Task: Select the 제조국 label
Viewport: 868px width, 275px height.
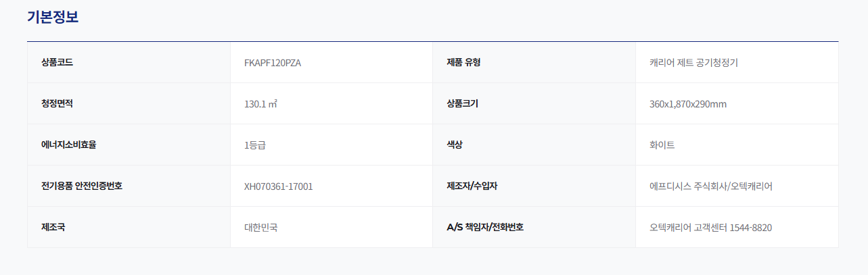Action: [x=53, y=227]
